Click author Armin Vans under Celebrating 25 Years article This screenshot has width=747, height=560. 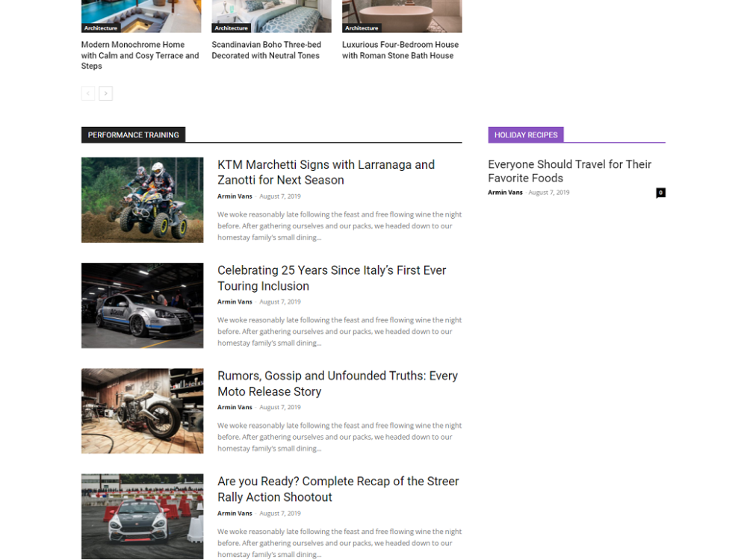(235, 302)
